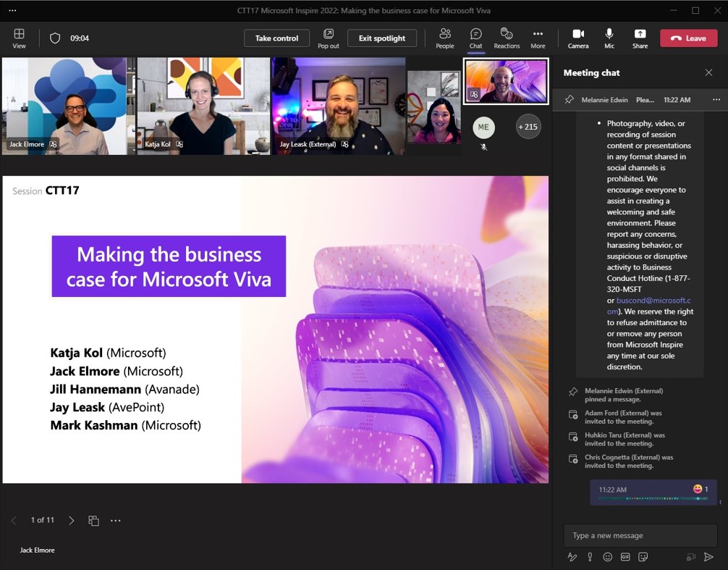Open the View layout options
This screenshot has width=728, height=570.
click(19, 38)
